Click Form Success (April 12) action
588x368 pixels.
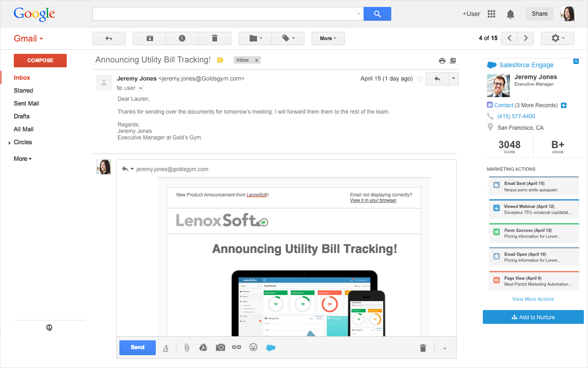pyautogui.click(x=534, y=233)
